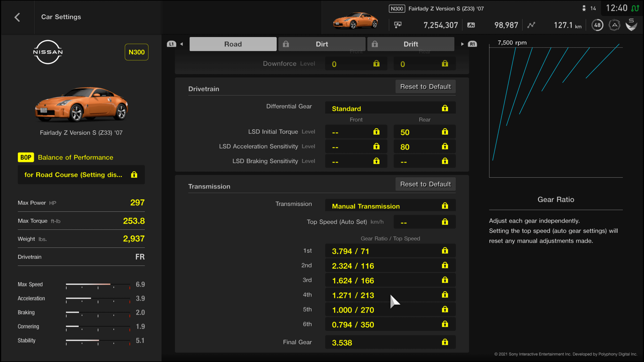Select front LSD Initial Torque field

tap(356, 132)
